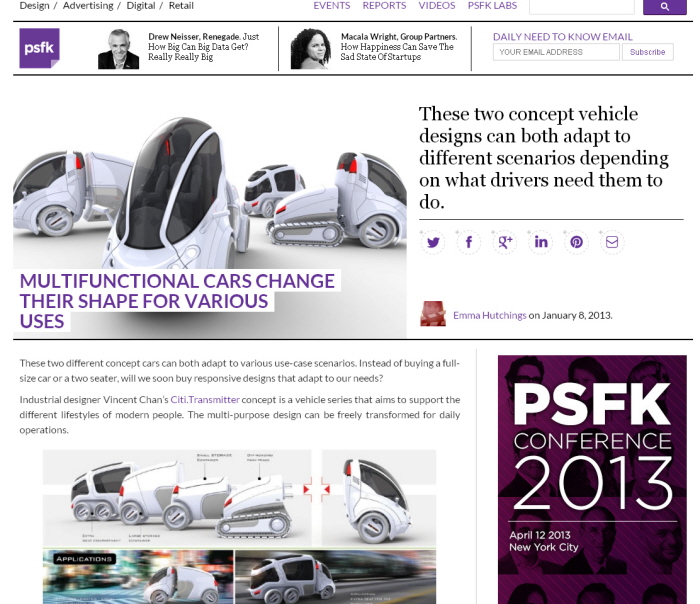Click the purple search magnifier button

[664, 7]
